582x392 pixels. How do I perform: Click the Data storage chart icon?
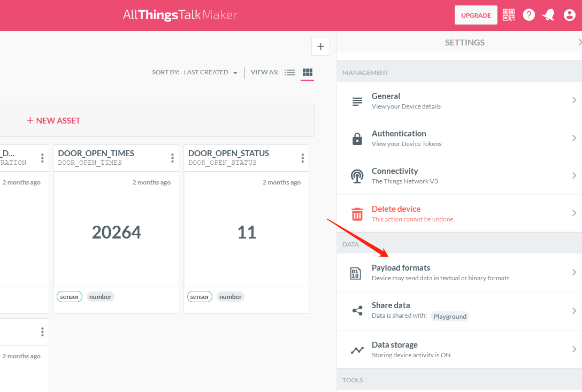(x=357, y=350)
